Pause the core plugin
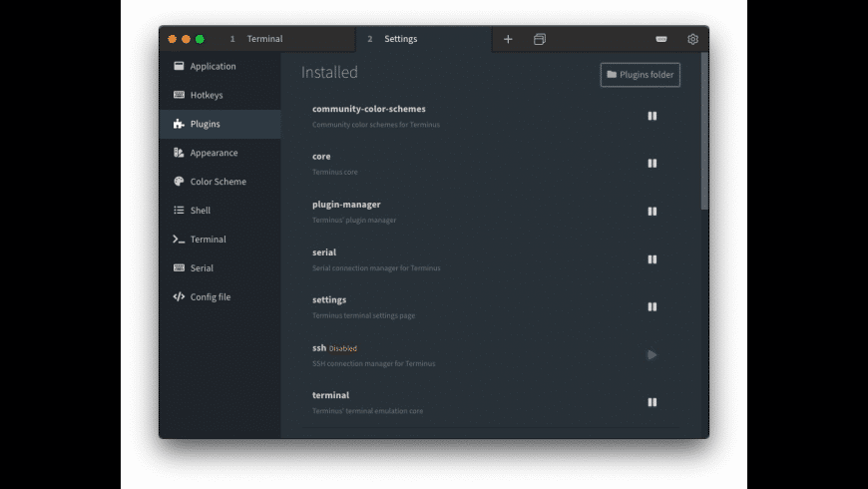This screenshot has height=489, width=868. point(652,164)
